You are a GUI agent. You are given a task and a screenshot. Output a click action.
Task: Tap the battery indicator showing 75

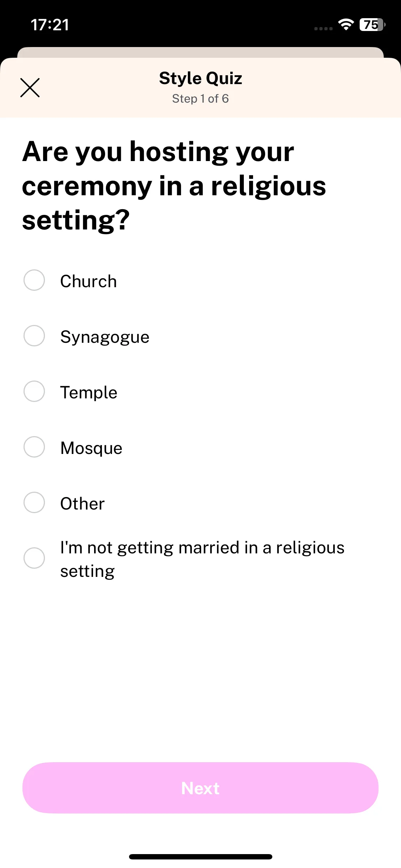(372, 25)
